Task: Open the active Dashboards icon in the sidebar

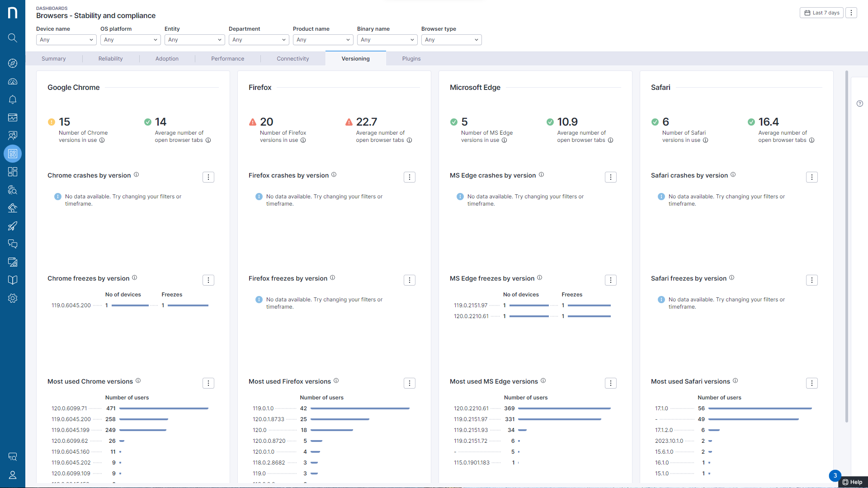Action: click(13, 154)
